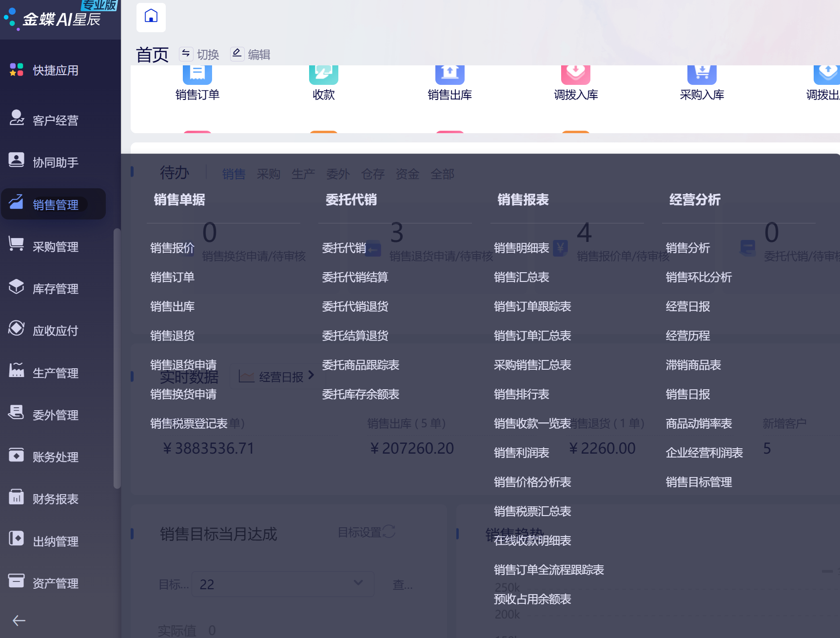840x638 pixels.
Task: Open 销售排行表 report entry
Action: click(x=522, y=395)
